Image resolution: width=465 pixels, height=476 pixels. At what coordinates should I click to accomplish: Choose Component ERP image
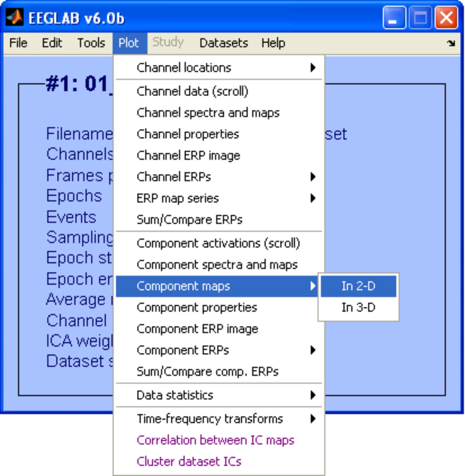pyautogui.click(x=218, y=329)
